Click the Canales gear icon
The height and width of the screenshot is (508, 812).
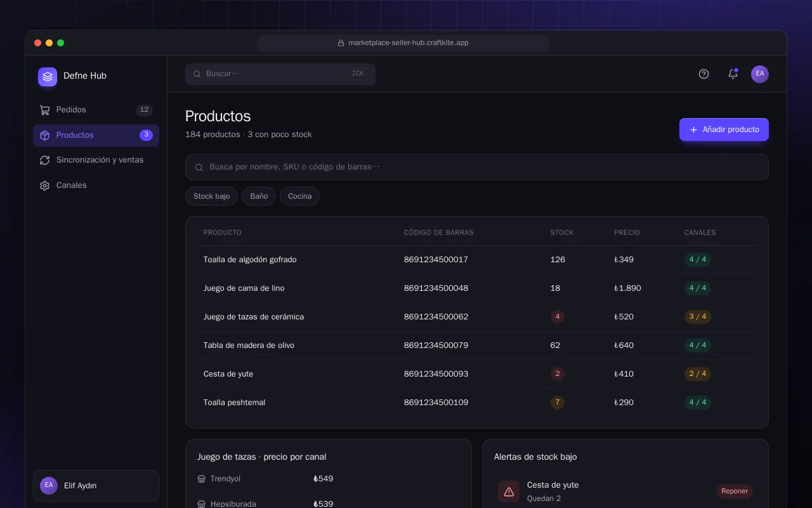44,185
